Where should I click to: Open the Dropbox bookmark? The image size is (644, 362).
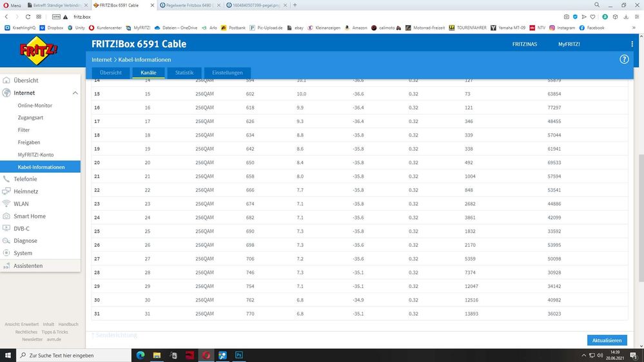[x=52, y=28]
